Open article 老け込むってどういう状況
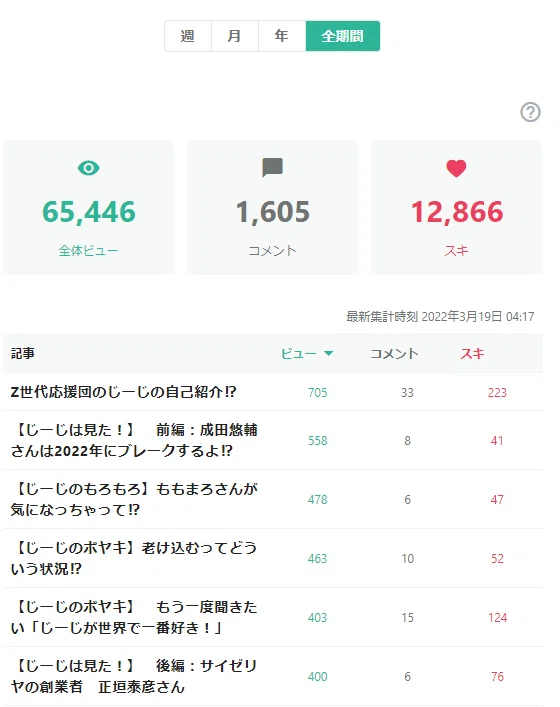The width and height of the screenshot is (560, 707). click(134, 558)
